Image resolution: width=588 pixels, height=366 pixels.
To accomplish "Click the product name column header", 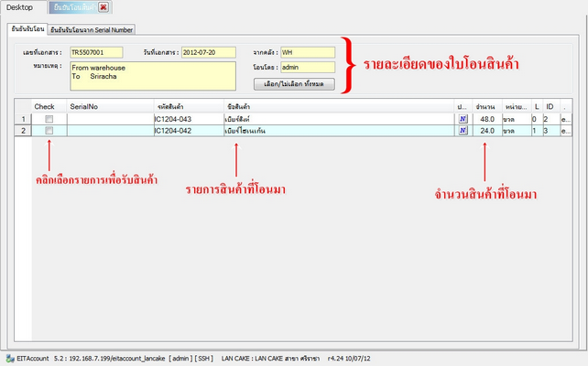I will point(339,107).
